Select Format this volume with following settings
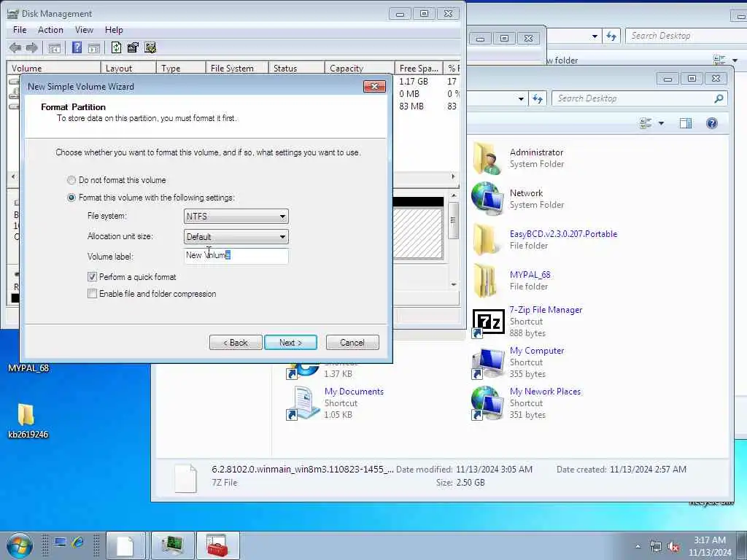Screen dimensions: 747x560 [71, 198]
